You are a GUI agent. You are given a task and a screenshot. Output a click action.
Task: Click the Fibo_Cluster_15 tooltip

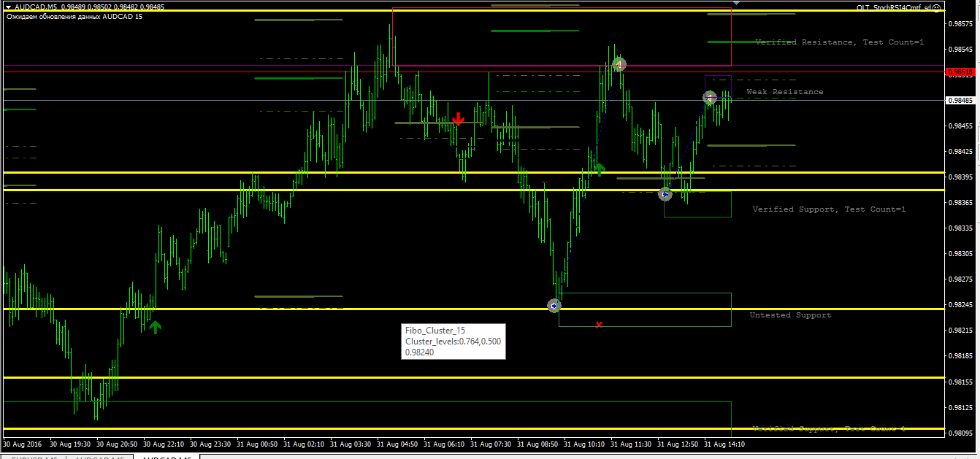click(453, 341)
